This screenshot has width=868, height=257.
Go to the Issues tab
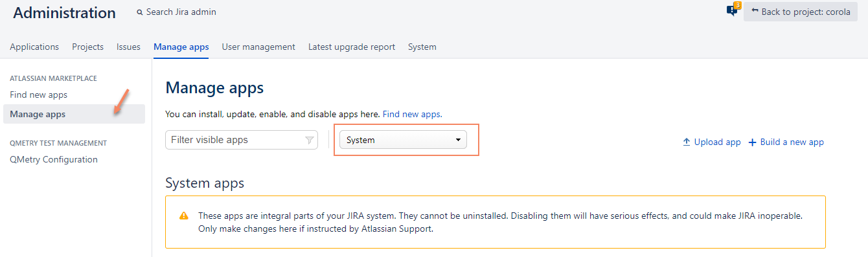tap(128, 47)
